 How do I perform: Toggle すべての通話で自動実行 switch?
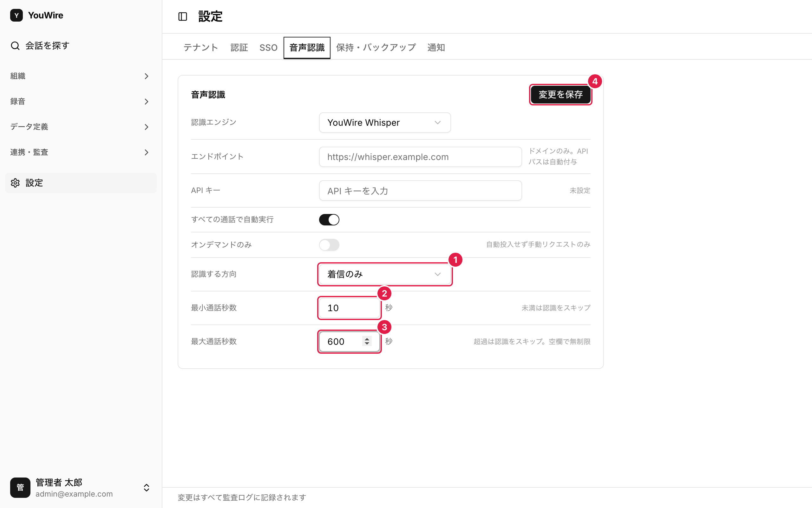(329, 220)
